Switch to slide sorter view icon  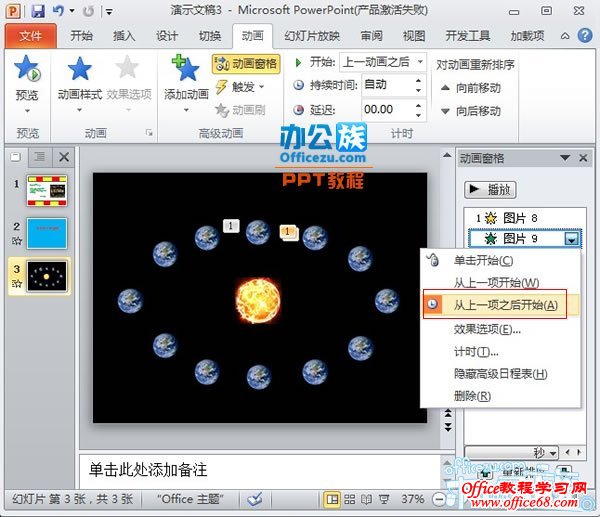[x=348, y=499]
